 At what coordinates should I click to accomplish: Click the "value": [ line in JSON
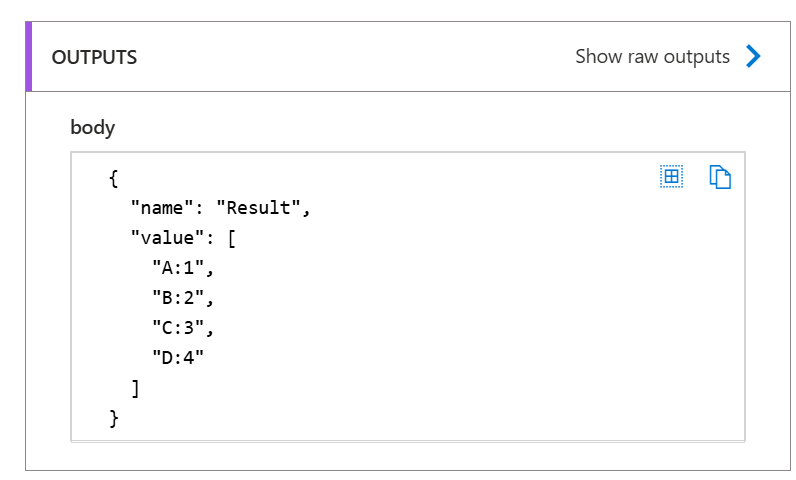pos(183,239)
